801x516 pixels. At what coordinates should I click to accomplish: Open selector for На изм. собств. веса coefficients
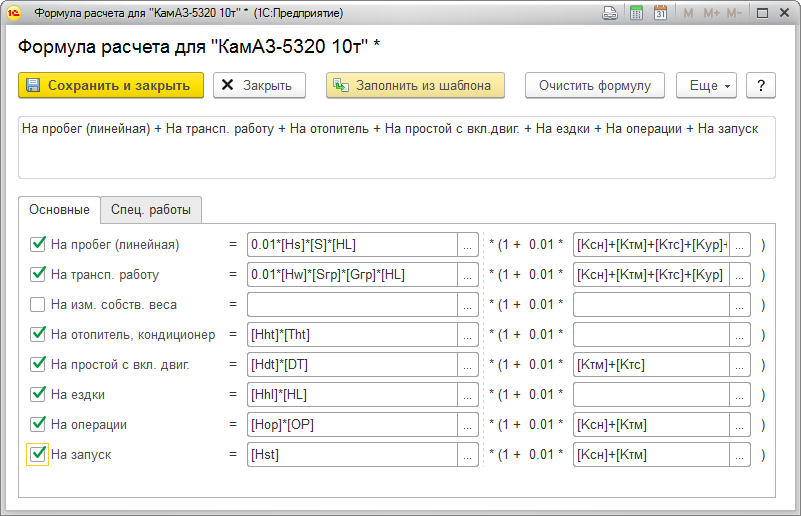click(x=740, y=304)
